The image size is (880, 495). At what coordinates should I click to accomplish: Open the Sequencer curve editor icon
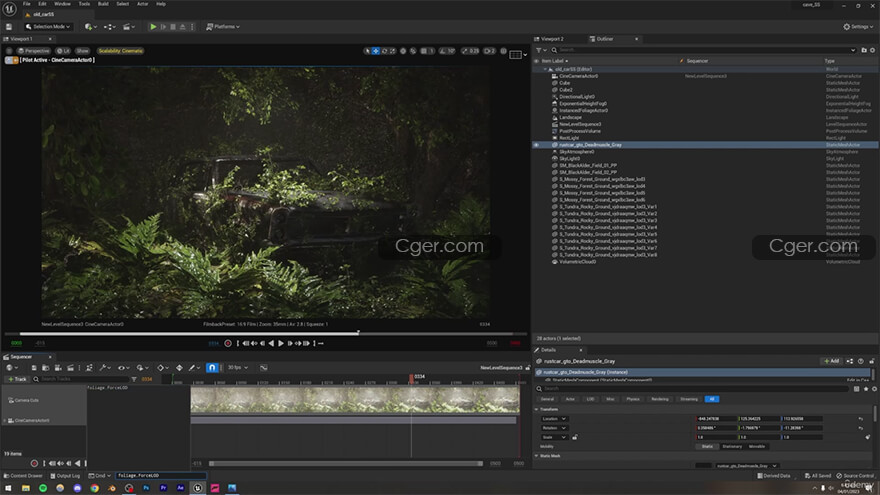pyautogui.click(x=263, y=368)
